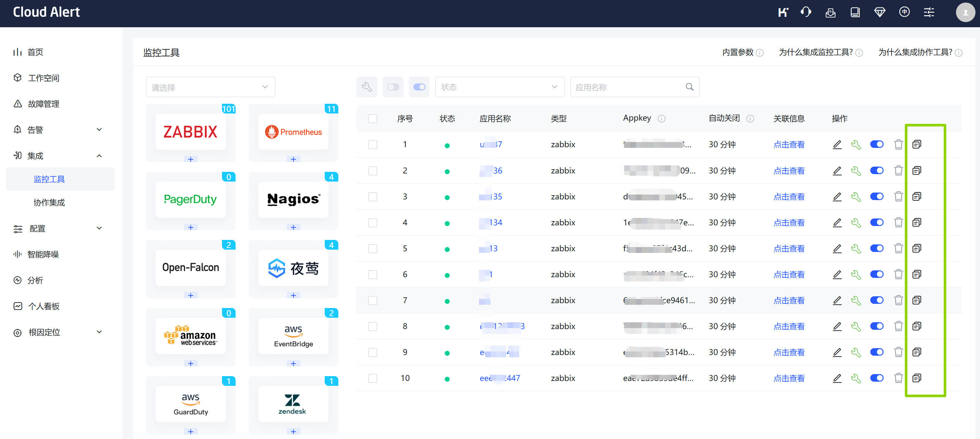Viewport: 980px width, 439px height.
Task: Click 点击查看 link in row 6
Action: [x=789, y=275]
